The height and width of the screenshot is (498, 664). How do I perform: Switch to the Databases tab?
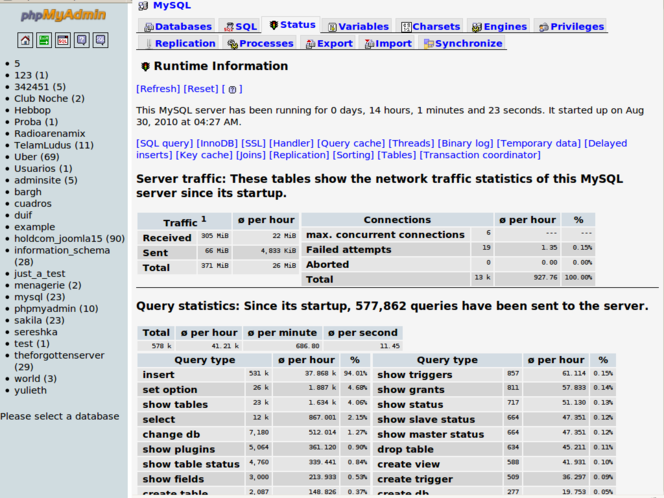pyautogui.click(x=176, y=26)
